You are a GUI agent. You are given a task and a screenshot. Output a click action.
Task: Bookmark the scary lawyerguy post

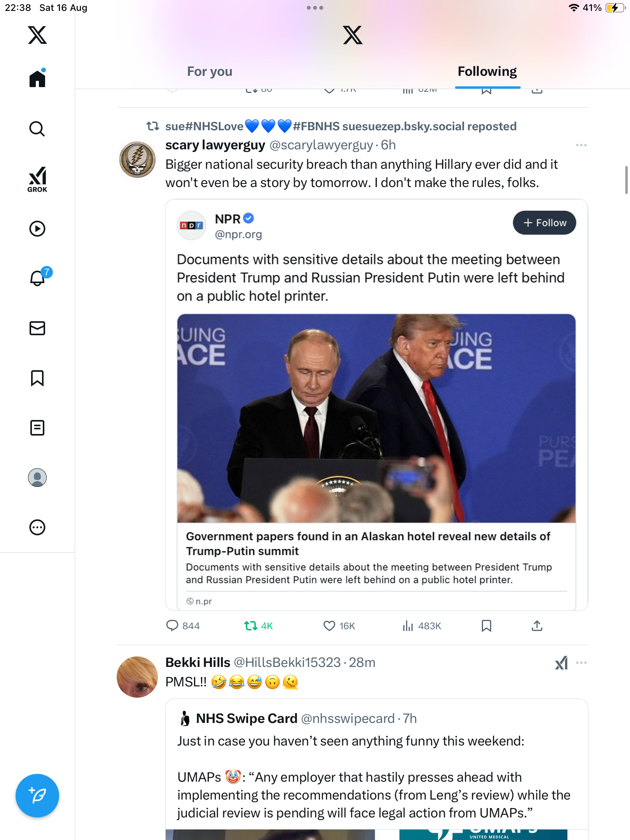point(486,626)
